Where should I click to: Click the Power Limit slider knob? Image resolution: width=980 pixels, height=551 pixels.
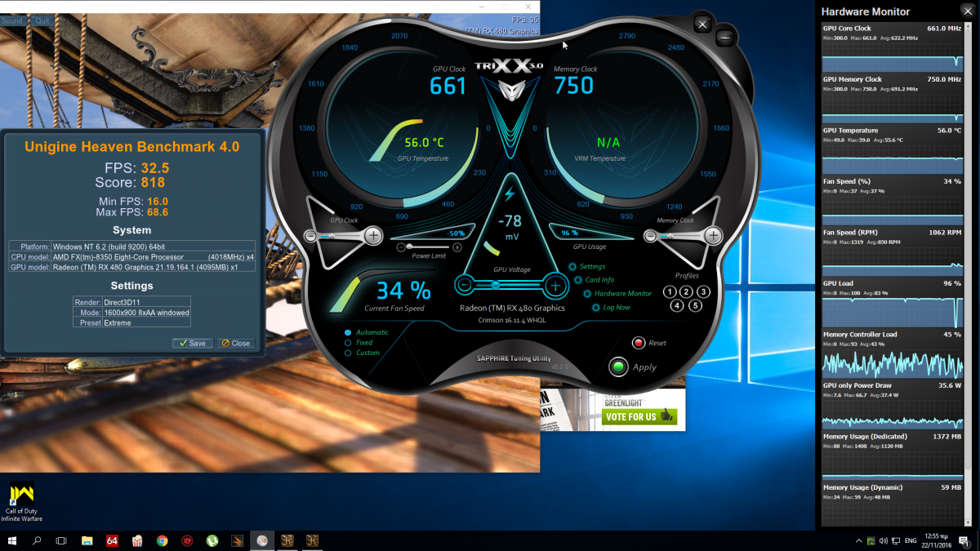(x=410, y=247)
